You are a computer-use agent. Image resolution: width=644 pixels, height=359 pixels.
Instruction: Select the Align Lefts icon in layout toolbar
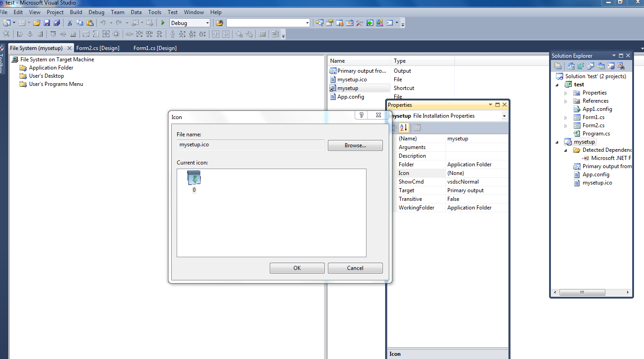click(19, 34)
